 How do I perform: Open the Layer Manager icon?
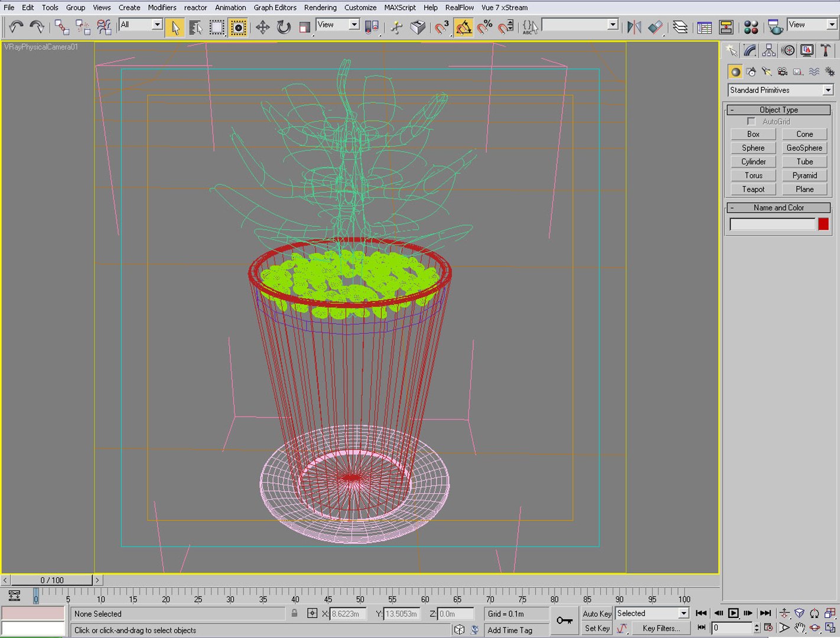point(680,27)
